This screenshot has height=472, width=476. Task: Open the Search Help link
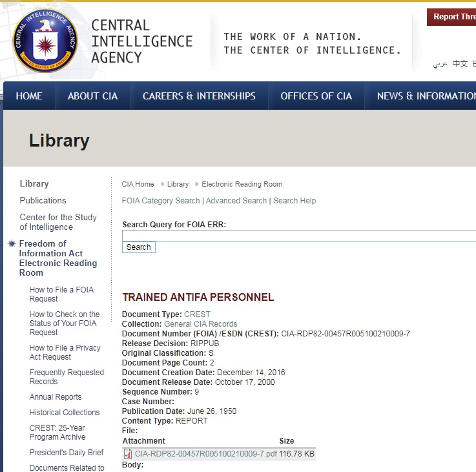pos(295,201)
